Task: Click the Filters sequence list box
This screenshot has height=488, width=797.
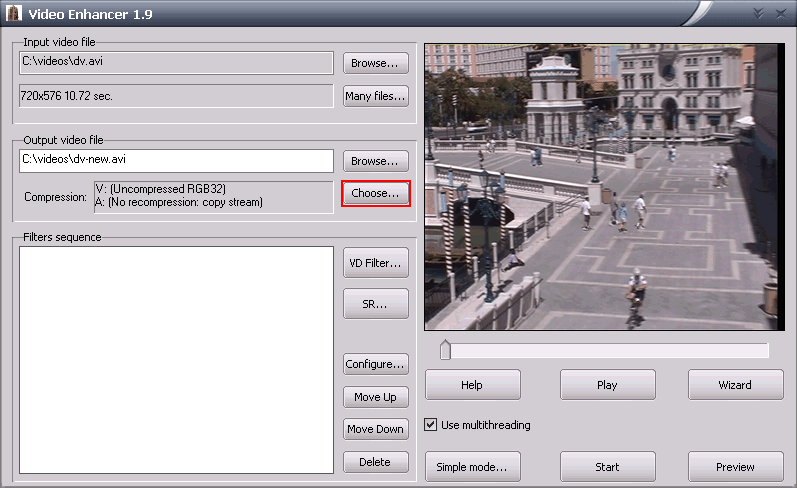Action: [x=176, y=360]
